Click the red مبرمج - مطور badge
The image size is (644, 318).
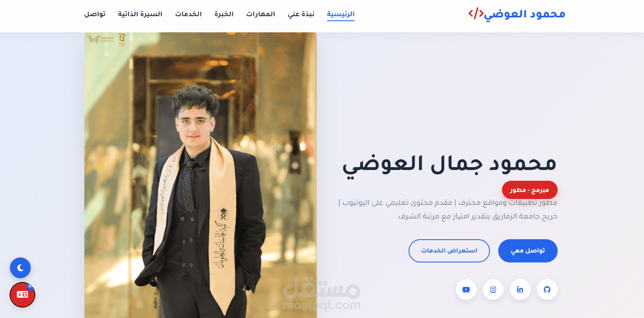pos(530,190)
